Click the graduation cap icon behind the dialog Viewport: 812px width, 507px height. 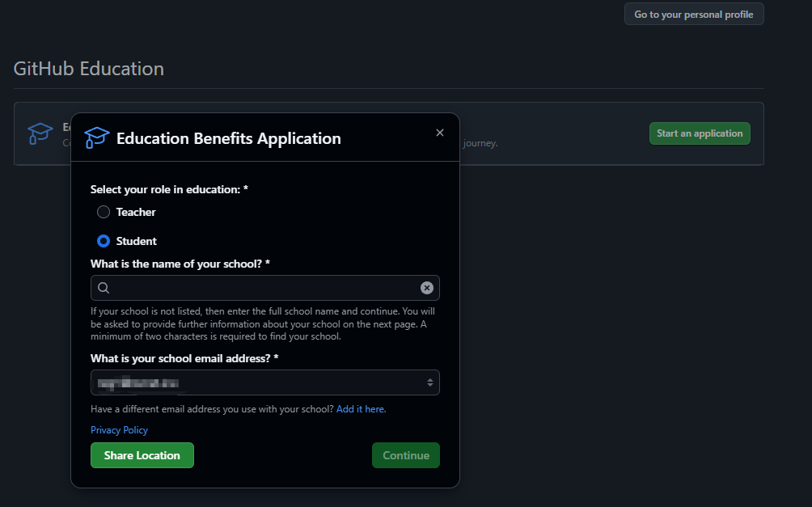[x=40, y=133]
